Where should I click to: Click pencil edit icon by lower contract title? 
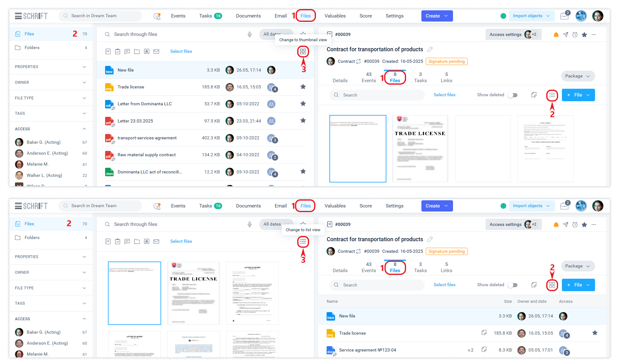430,239
